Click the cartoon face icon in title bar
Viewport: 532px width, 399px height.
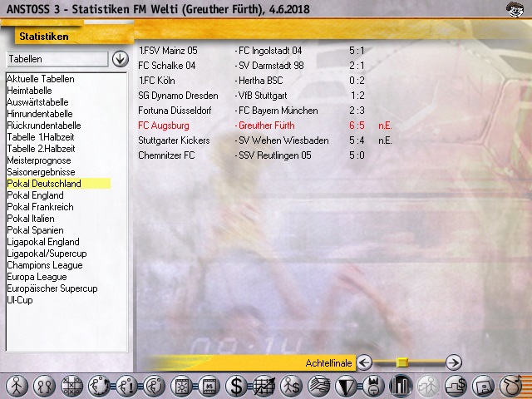coord(515,9)
